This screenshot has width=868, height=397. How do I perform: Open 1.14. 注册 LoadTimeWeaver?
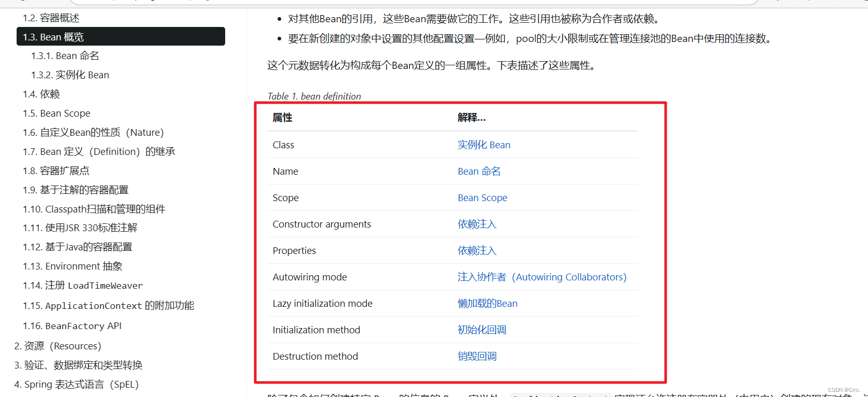pos(83,286)
